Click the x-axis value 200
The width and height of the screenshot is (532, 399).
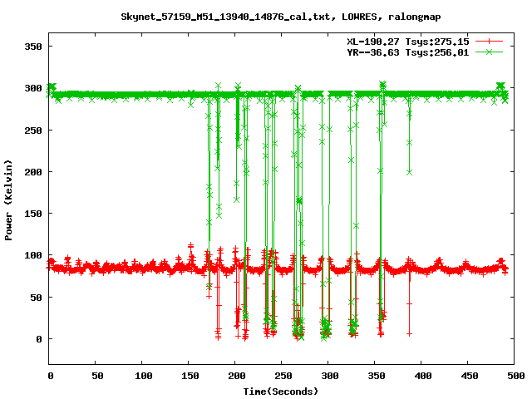(x=236, y=376)
